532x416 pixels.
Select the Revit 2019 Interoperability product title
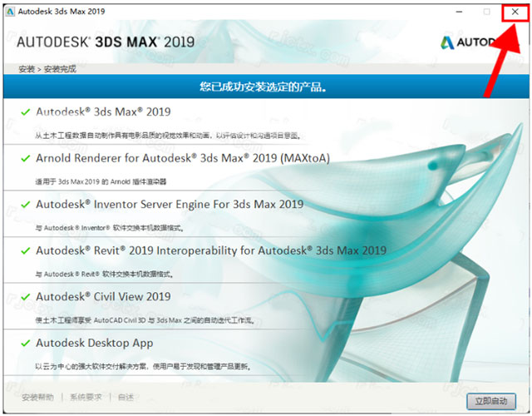click(211, 250)
